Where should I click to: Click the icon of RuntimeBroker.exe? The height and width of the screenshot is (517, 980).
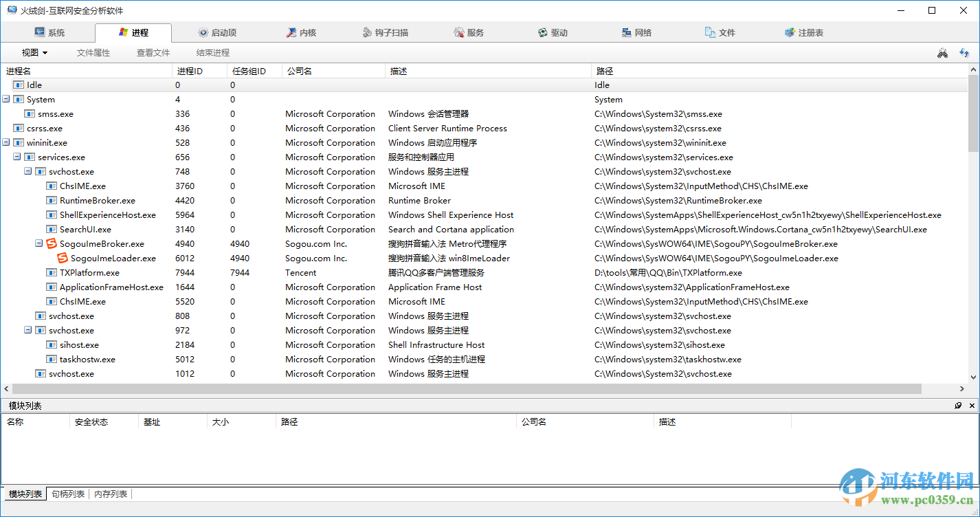tap(52, 201)
